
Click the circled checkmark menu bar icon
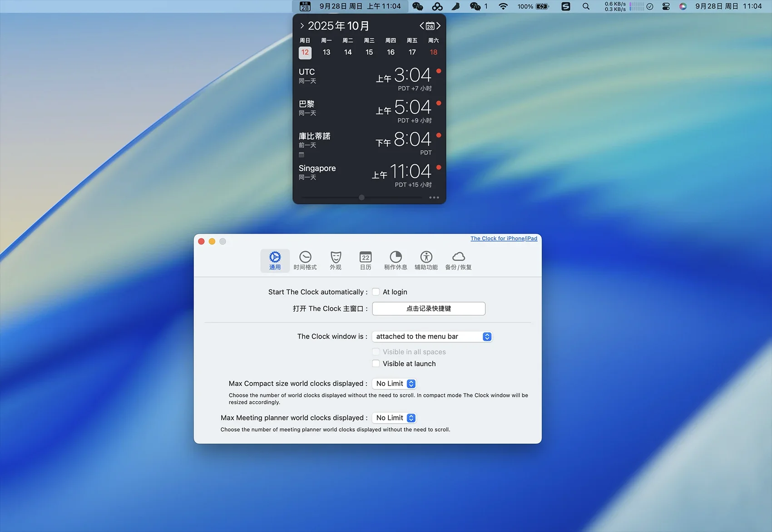coord(650,6)
